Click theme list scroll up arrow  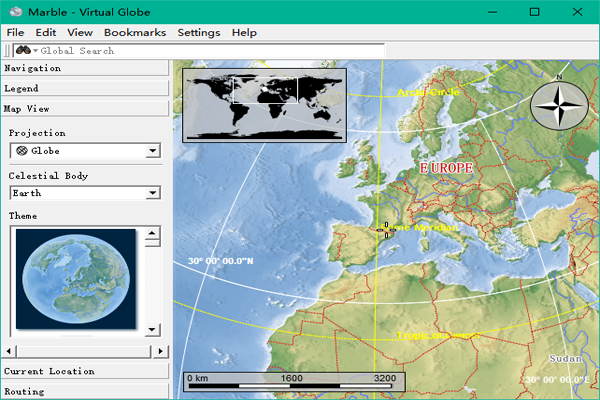(152, 233)
